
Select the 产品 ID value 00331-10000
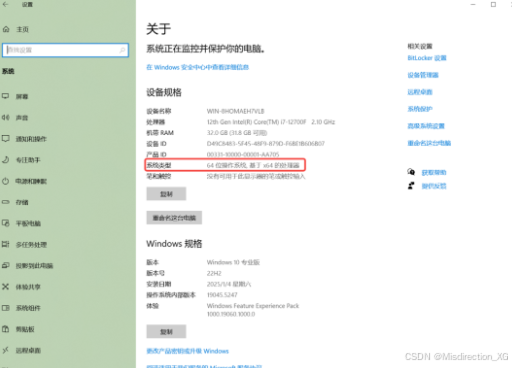(243, 155)
